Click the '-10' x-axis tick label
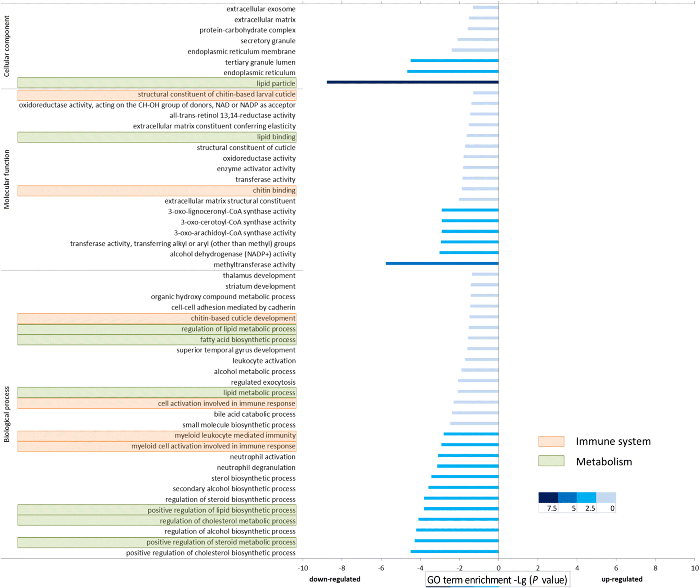This screenshot has width=700, height=588. 303,568
